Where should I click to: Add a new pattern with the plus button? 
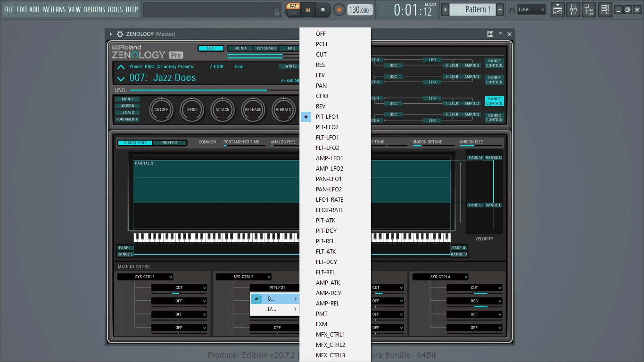(x=500, y=9)
